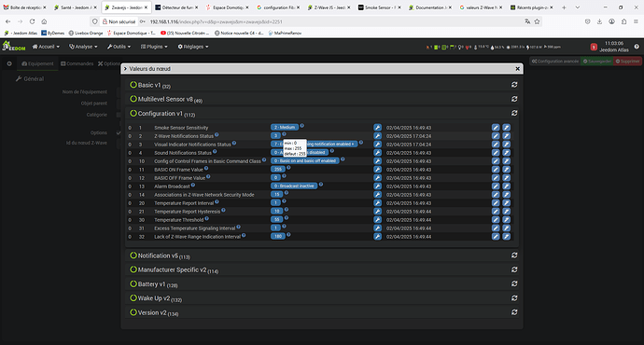Screen dimensions: 644x345
Task: Click the wrench icon for Alarm Broadcast row
Action: (x=377, y=186)
